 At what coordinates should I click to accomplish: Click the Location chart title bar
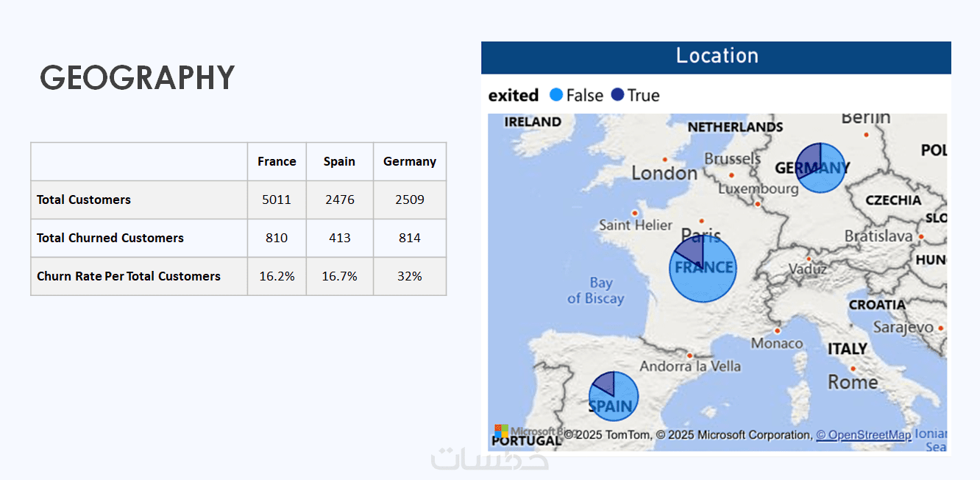(716, 57)
